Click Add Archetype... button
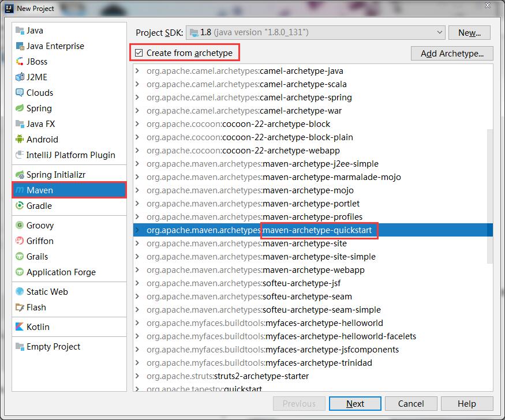The width and height of the screenshot is (505, 420). pos(452,53)
